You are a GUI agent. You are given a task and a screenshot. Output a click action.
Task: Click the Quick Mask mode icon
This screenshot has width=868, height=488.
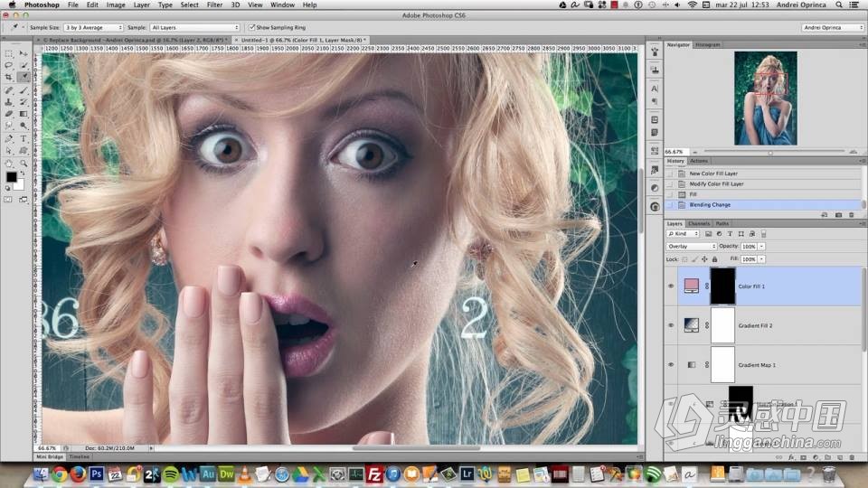tap(8, 200)
